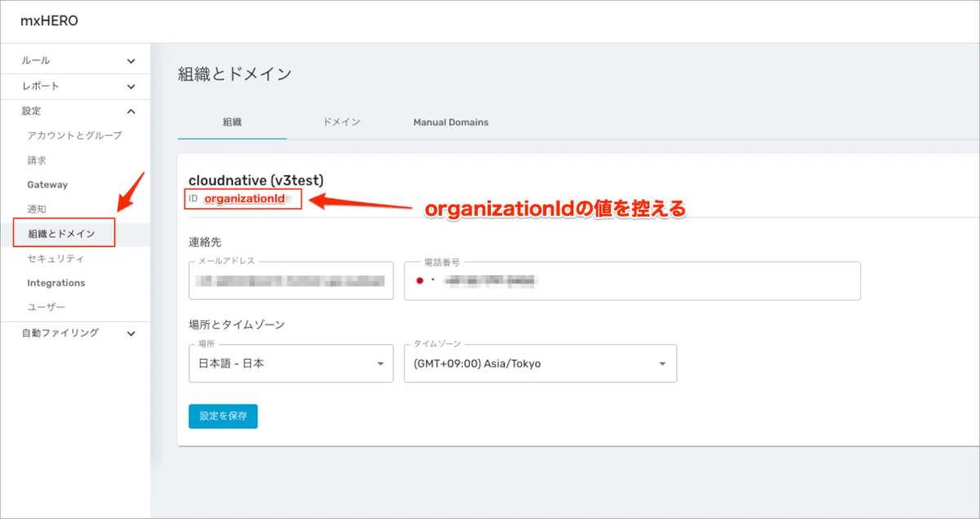This screenshot has width=980, height=519.
Task: Go to Gateway settings
Action: point(47,185)
